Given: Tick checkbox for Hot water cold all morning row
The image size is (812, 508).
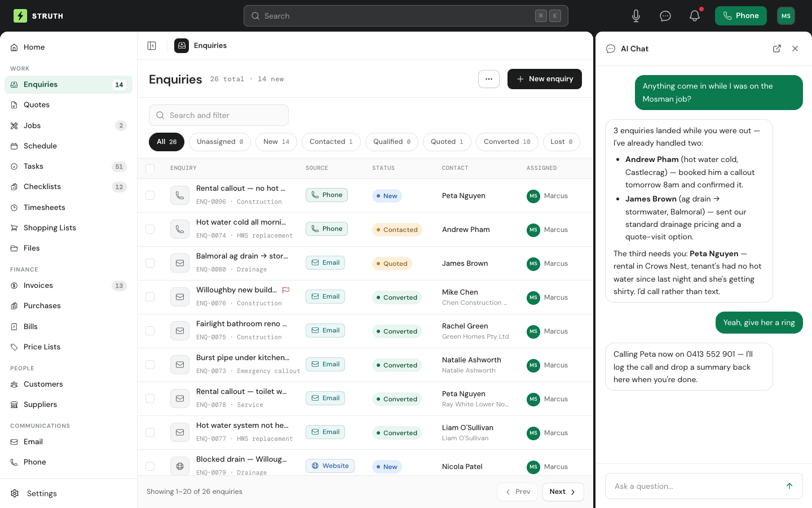Looking at the screenshot, I should 150,229.
